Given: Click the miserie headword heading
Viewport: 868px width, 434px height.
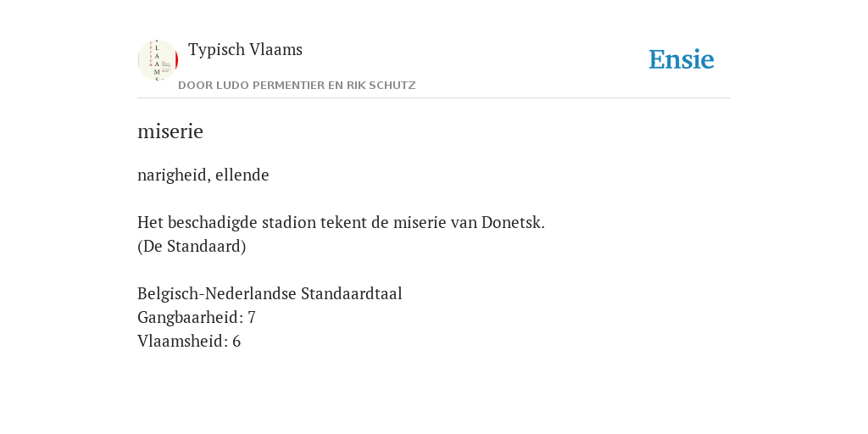Looking at the screenshot, I should tap(170, 131).
